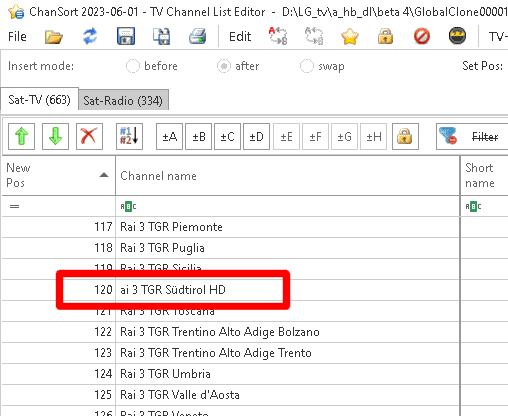Select row Rai 3 TGR Umbria

point(255,374)
